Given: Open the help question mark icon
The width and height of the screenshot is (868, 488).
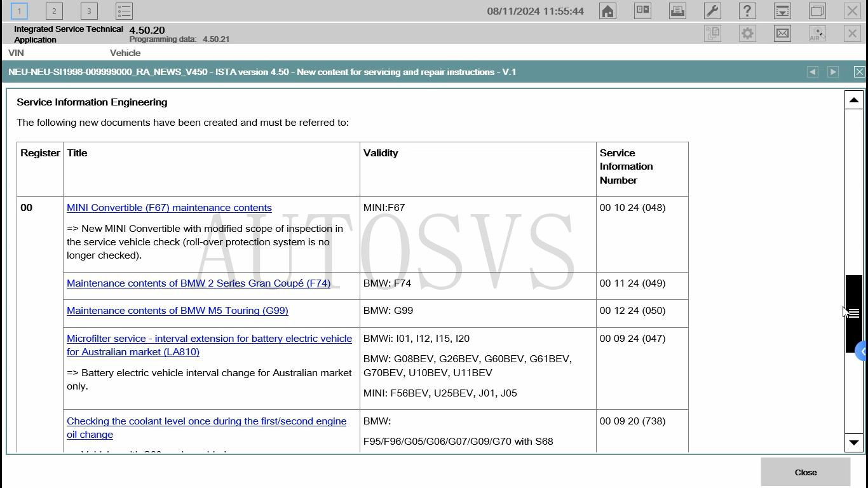Looking at the screenshot, I should [747, 11].
